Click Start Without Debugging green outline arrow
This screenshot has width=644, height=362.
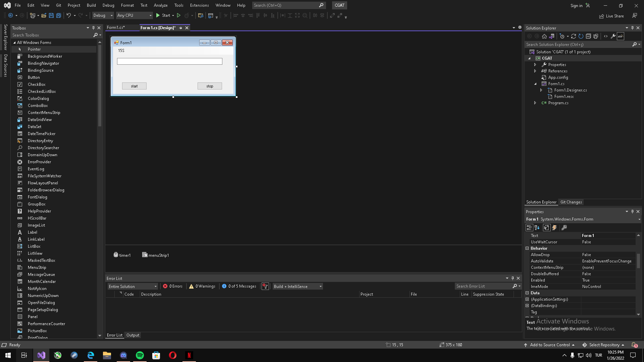coord(179,15)
